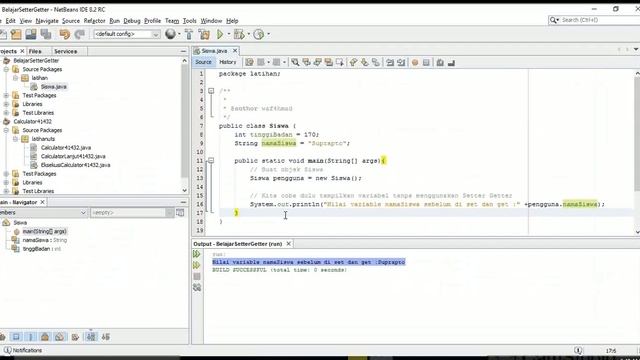The image size is (640, 360).
Task: Collapse the Javadoc comment fold at line 3
Action: tap(211, 91)
